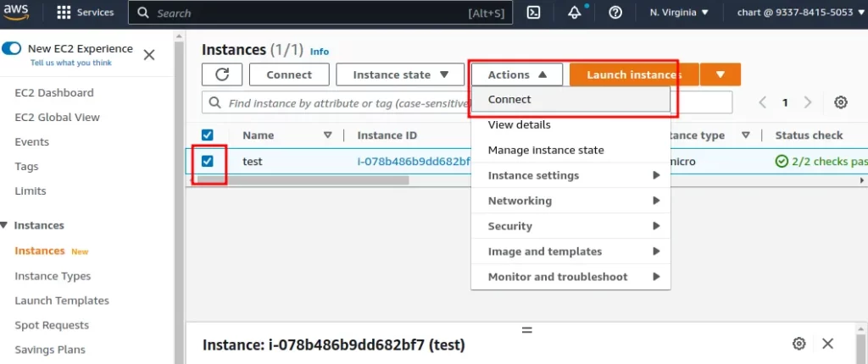The height and width of the screenshot is (364, 868).
Task: Open the notifications bell
Action: click(575, 13)
